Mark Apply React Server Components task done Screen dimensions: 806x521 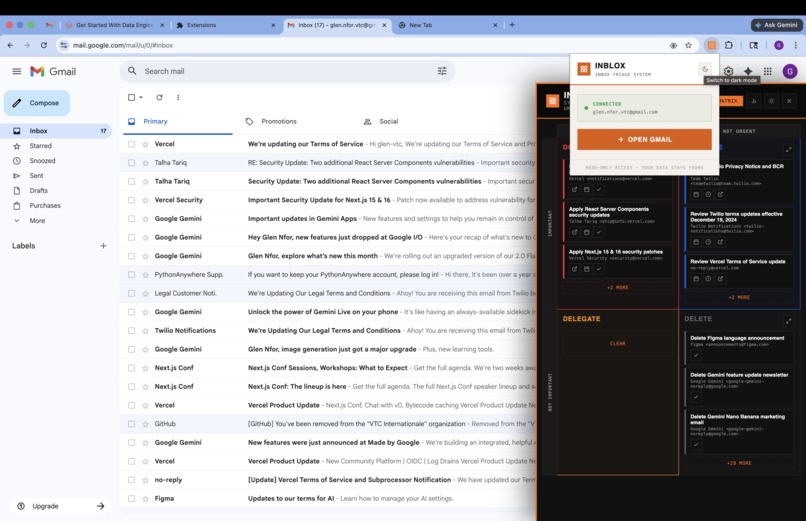pos(599,232)
